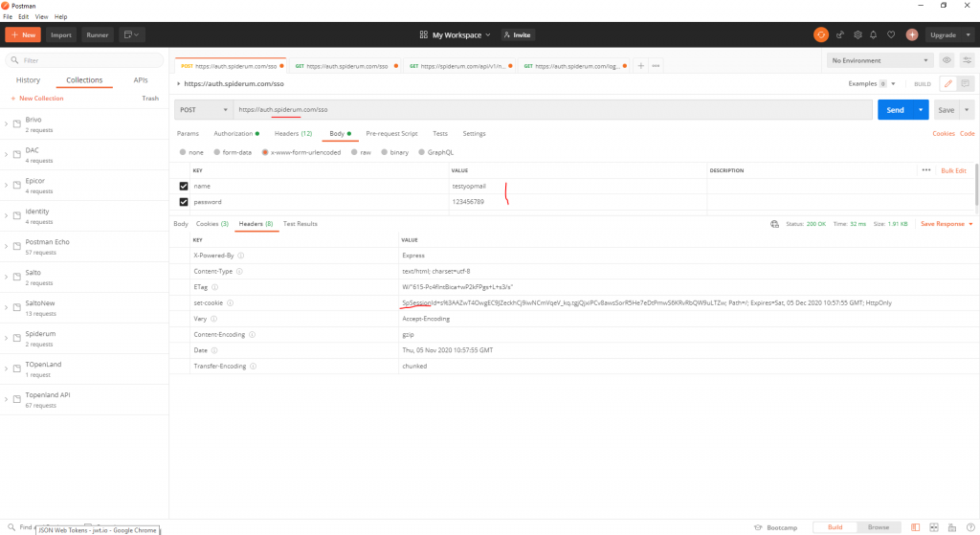Viewport: 980px width, 535px height.
Task: Click the Import button
Action: point(60,35)
